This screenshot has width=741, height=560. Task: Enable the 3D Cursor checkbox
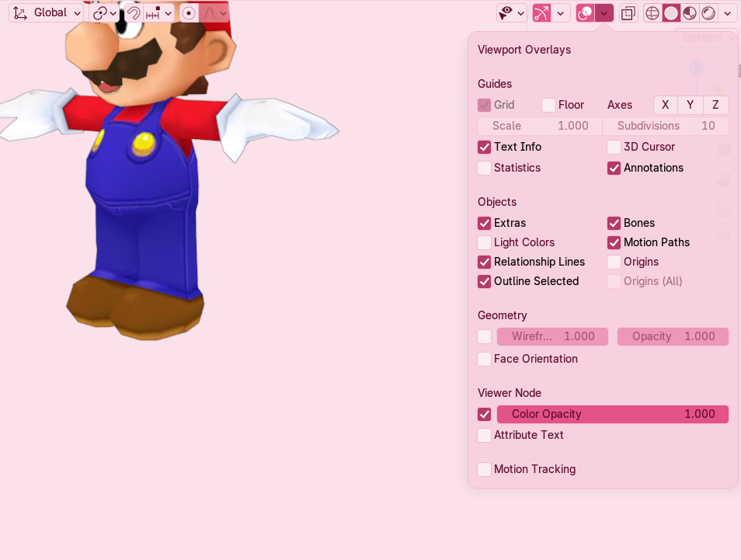pyautogui.click(x=614, y=147)
